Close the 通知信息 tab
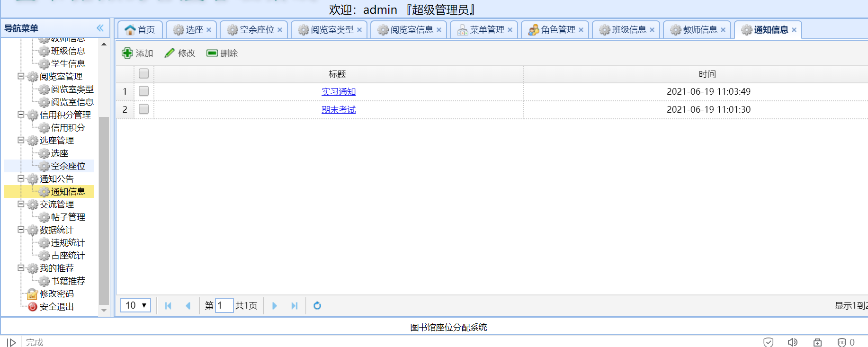Viewport: 868px width, 347px height. pyautogui.click(x=794, y=30)
